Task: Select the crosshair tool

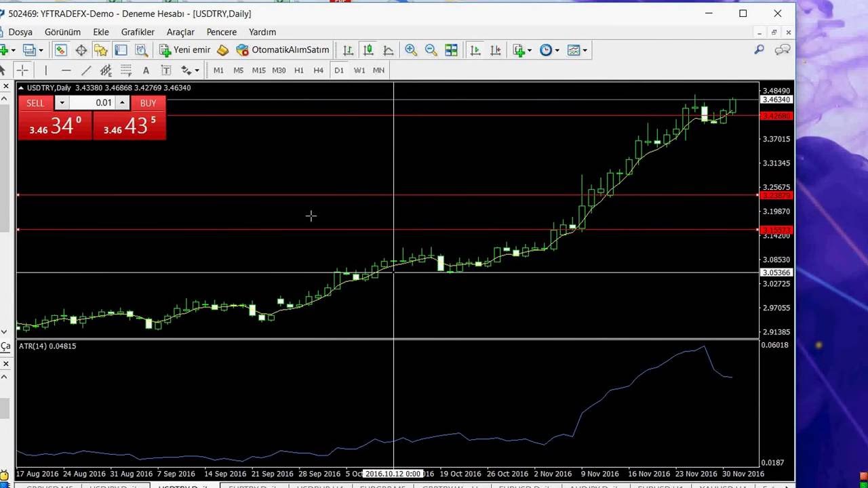Action: click(x=22, y=70)
